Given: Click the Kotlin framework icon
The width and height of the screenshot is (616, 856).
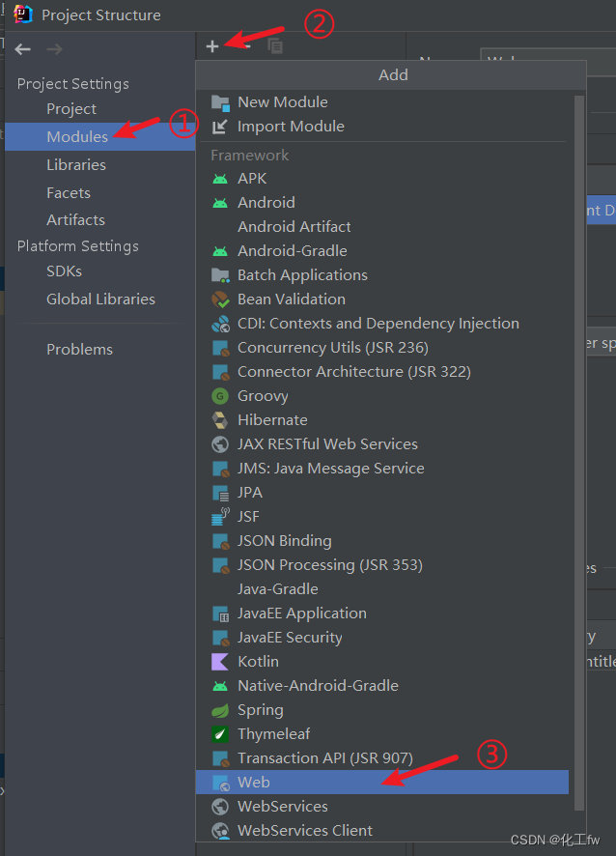Looking at the screenshot, I should 219,661.
